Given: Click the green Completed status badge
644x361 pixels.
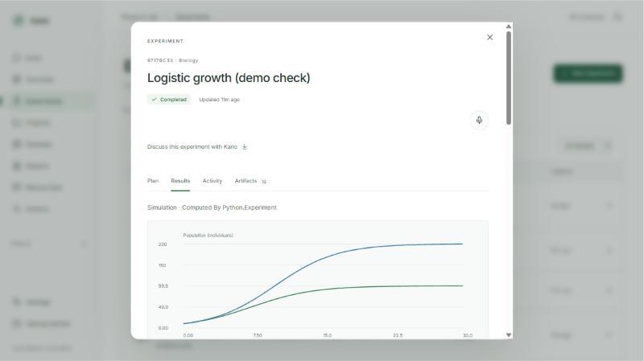Looking at the screenshot, I should (169, 100).
